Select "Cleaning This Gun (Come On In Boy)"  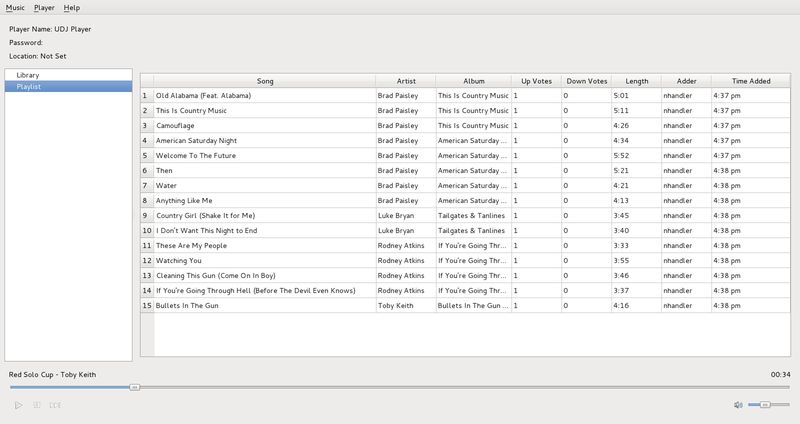[216, 276]
